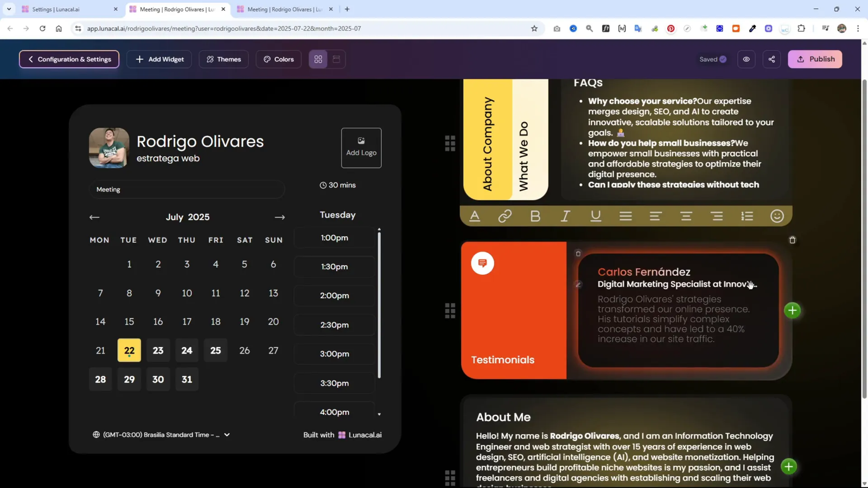Apply numbered list formatting
This screenshot has width=868, height=488.
tap(747, 215)
